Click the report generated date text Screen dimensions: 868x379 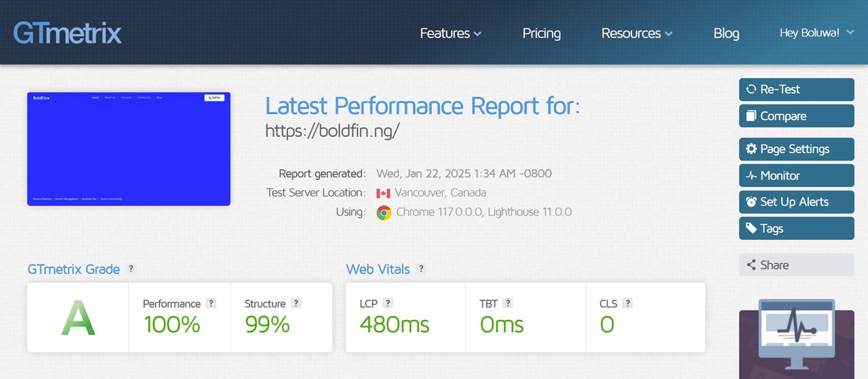tap(464, 174)
